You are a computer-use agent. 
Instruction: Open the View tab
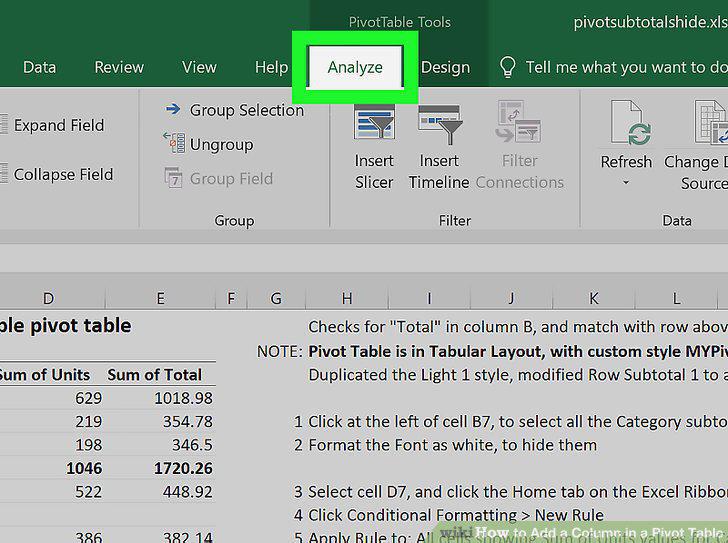pos(199,67)
